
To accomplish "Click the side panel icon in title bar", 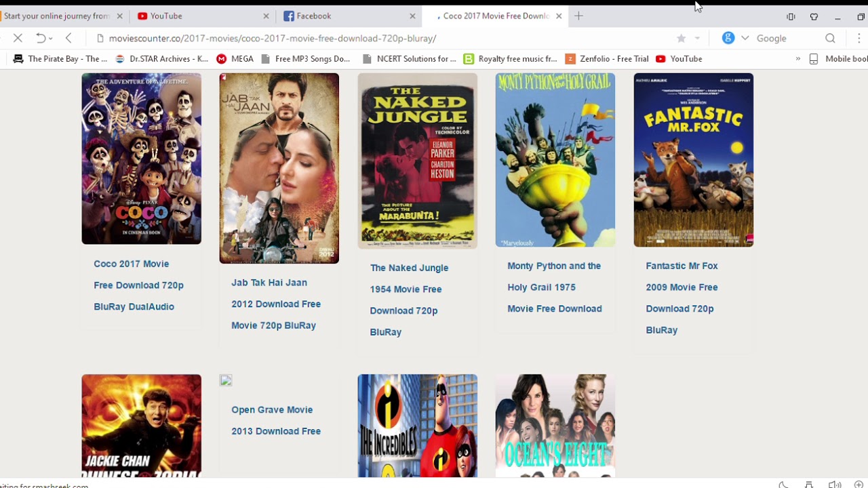I will [791, 17].
